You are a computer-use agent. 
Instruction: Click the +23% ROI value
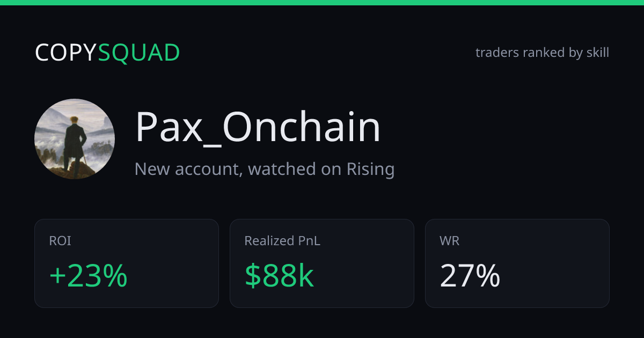[88, 276]
